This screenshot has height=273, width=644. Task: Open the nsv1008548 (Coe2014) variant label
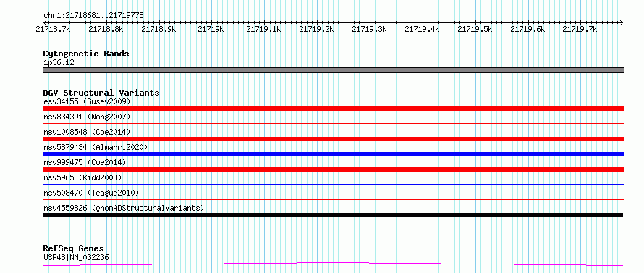[87, 132]
